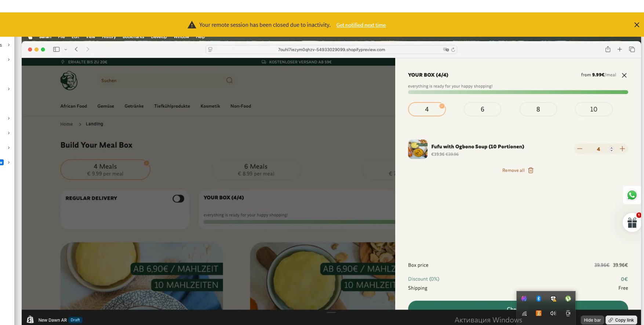Open the Wi-Fi network tray icon
644x325 pixels.
(x=524, y=313)
